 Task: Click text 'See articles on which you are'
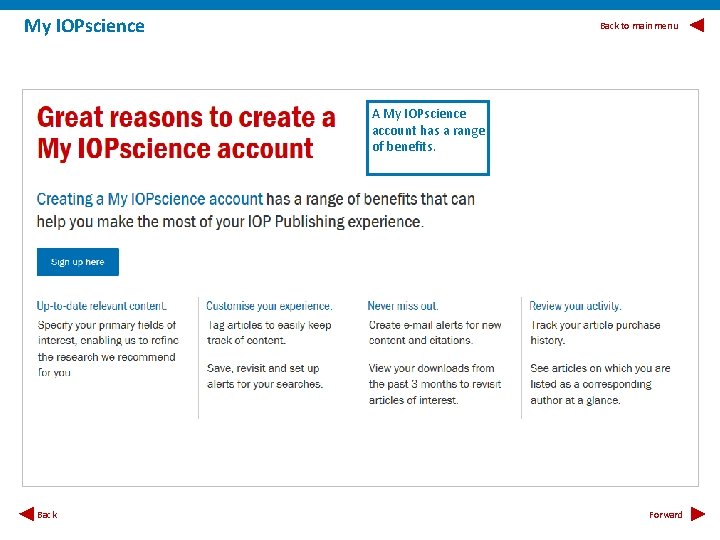(600, 368)
